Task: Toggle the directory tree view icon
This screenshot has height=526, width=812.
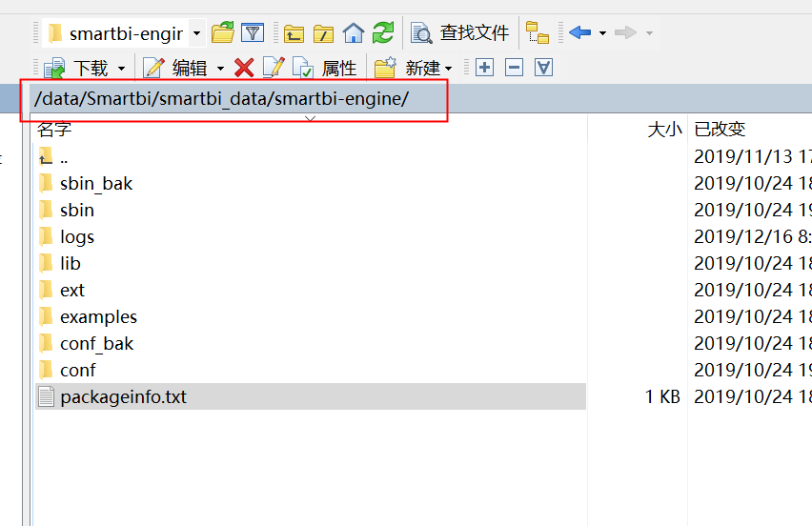Action: point(537,32)
